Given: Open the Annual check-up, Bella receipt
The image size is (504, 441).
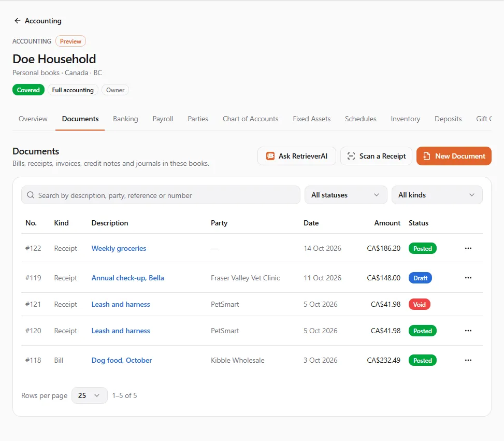Looking at the screenshot, I should pyautogui.click(x=127, y=278).
